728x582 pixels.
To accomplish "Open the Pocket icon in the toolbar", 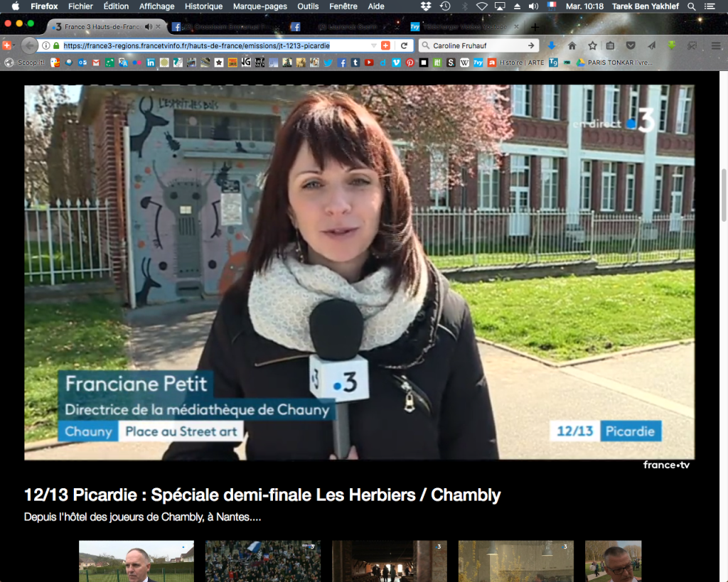I will click(630, 45).
